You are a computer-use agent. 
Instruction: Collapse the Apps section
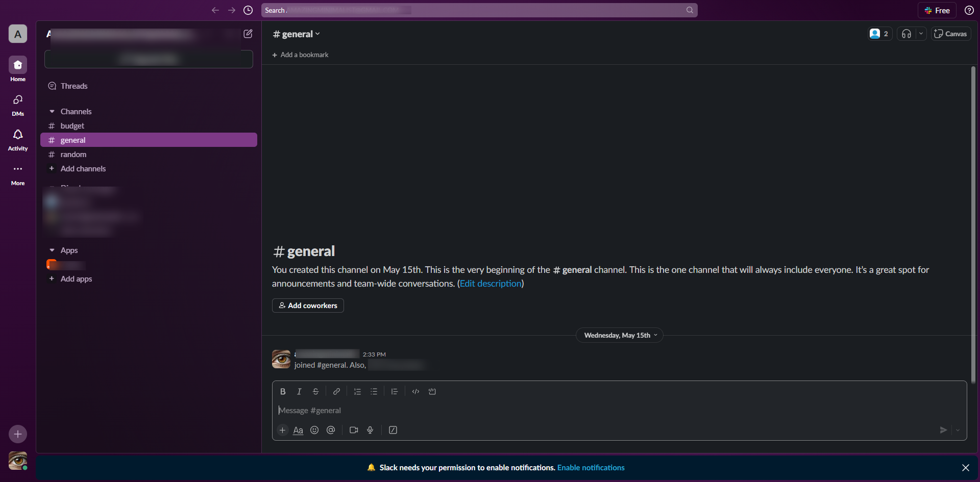tap(52, 250)
